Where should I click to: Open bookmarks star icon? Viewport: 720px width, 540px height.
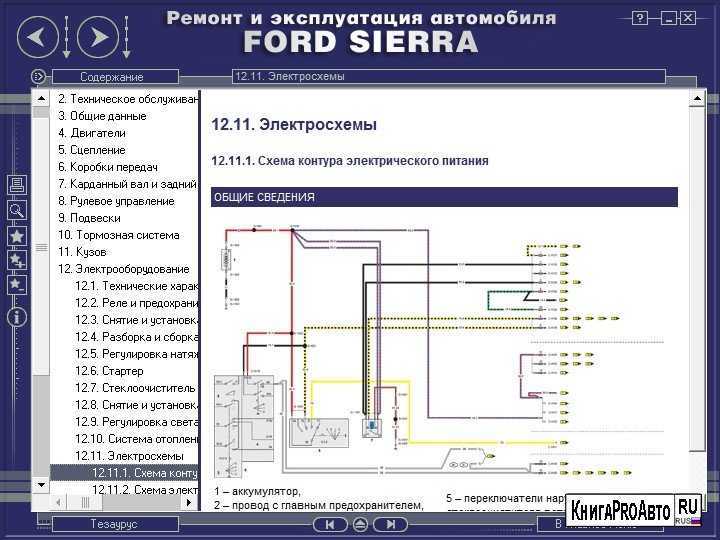[17, 236]
